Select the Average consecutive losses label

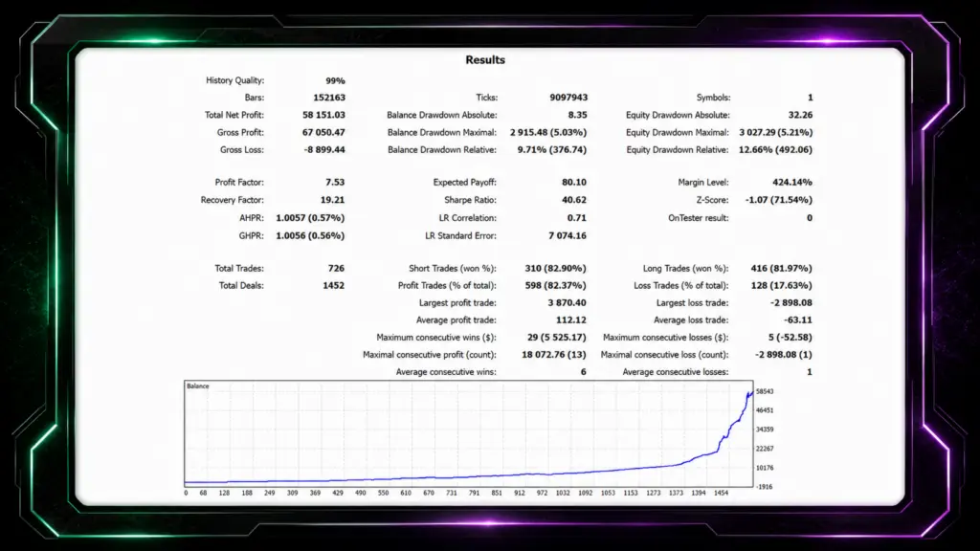pos(676,372)
